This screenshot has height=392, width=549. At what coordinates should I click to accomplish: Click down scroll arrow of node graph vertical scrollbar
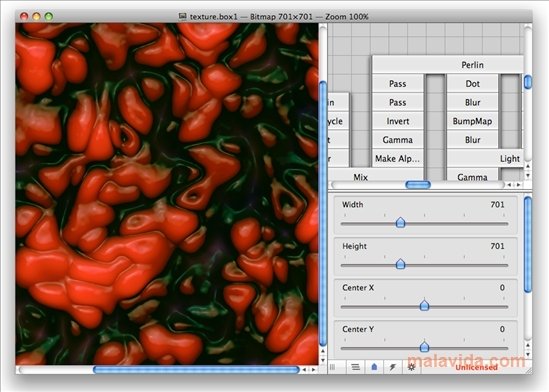click(528, 175)
